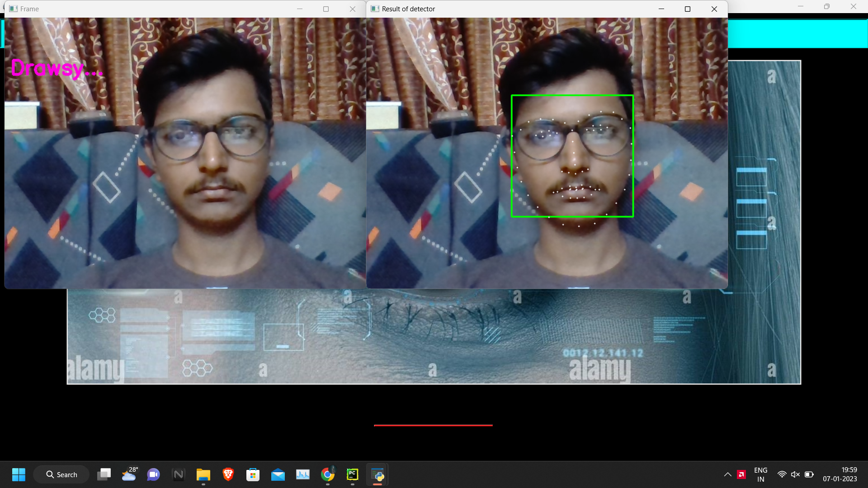The height and width of the screenshot is (488, 868).
Task: Open Google Chrome from the taskbar
Action: pyautogui.click(x=328, y=475)
